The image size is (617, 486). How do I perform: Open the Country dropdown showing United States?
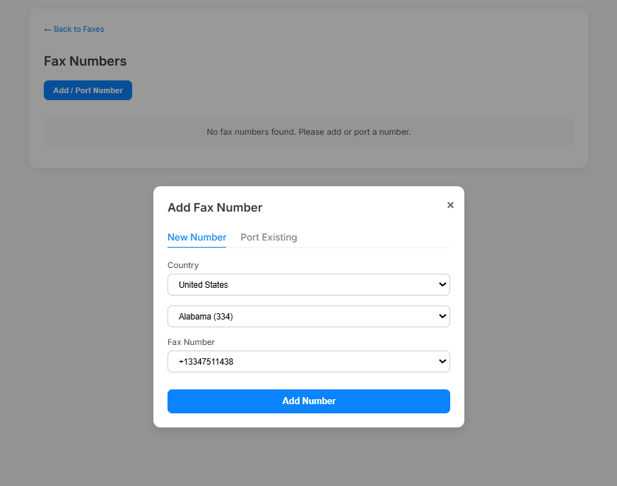pyautogui.click(x=308, y=285)
